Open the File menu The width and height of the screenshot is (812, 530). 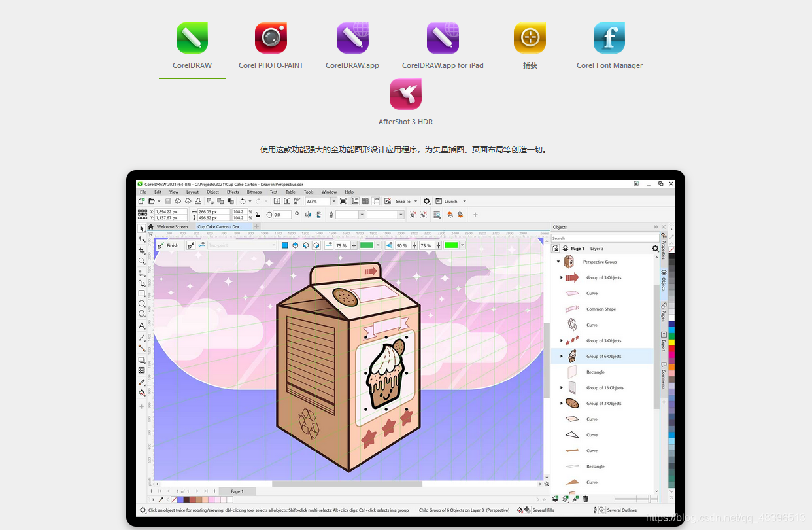(x=143, y=192)
